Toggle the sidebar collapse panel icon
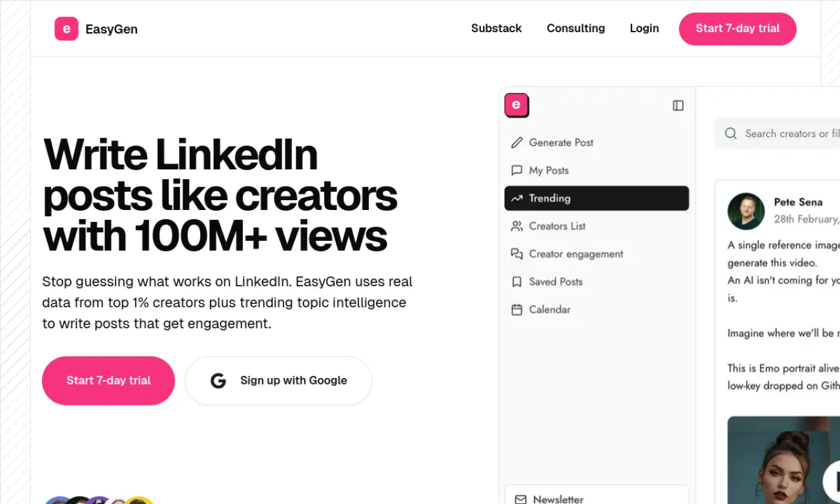The height and width of the screenshot is (504, 840). 679,106
